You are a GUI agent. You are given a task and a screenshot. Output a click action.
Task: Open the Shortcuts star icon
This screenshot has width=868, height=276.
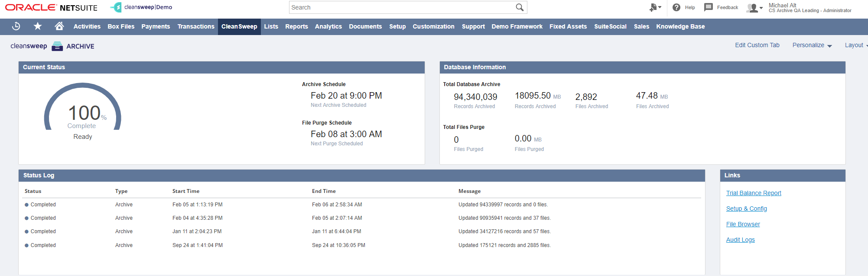[38, 26]
